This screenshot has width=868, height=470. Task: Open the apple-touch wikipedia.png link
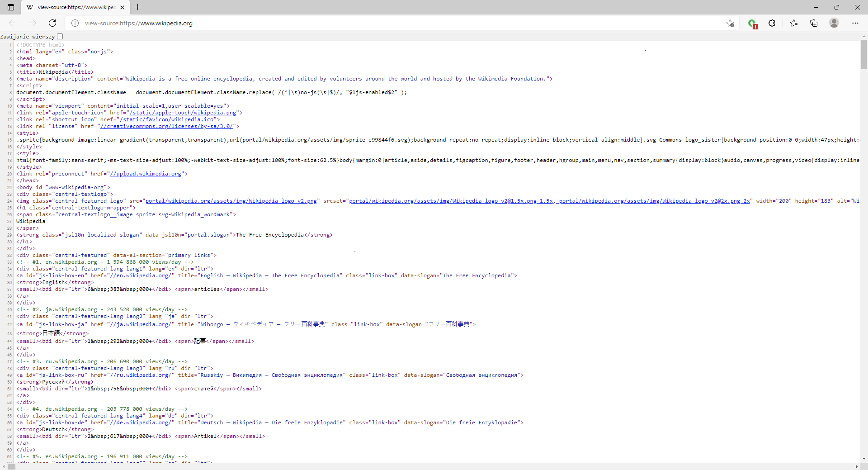coord(183,113)
